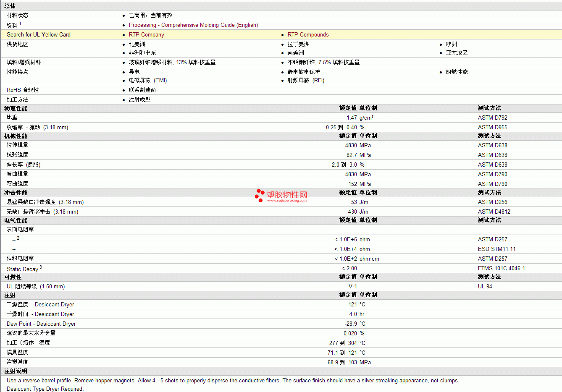Viewport: 562px width, 392px height.
Task: Click the '电气性能' section header
Action: tap(16, 220)
